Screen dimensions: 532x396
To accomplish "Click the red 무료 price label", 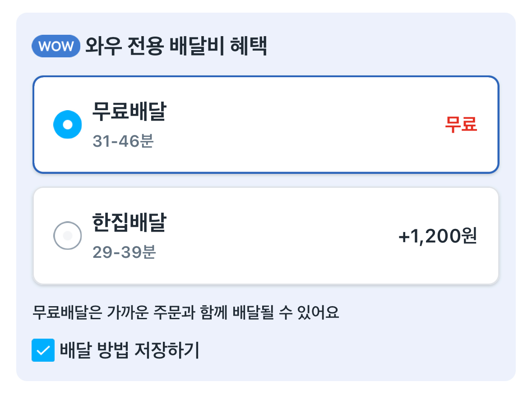I will pyautogui.click(x=461, y=125).
